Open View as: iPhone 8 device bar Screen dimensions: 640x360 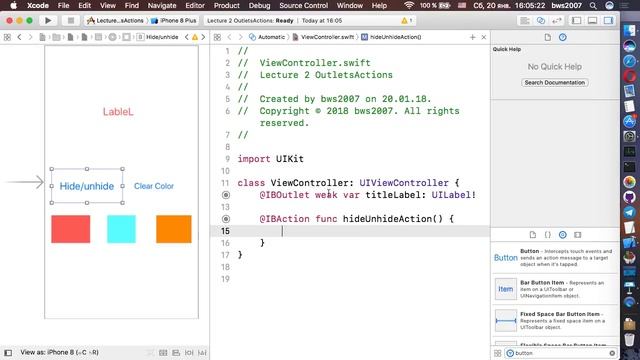[x=59, y=352]
